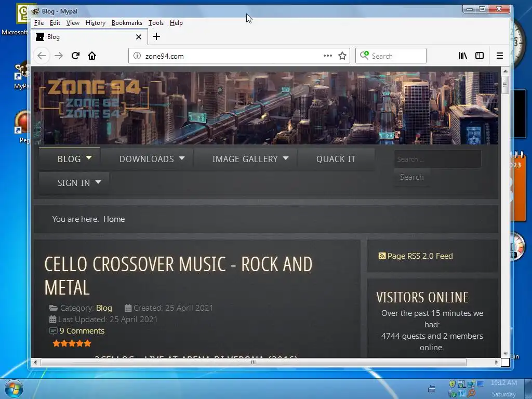
Task: Open the File menu
Action: click(39, 23)
